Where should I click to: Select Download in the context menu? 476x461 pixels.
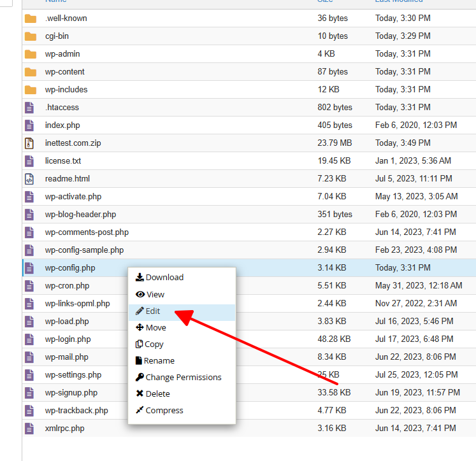[164, 278]
